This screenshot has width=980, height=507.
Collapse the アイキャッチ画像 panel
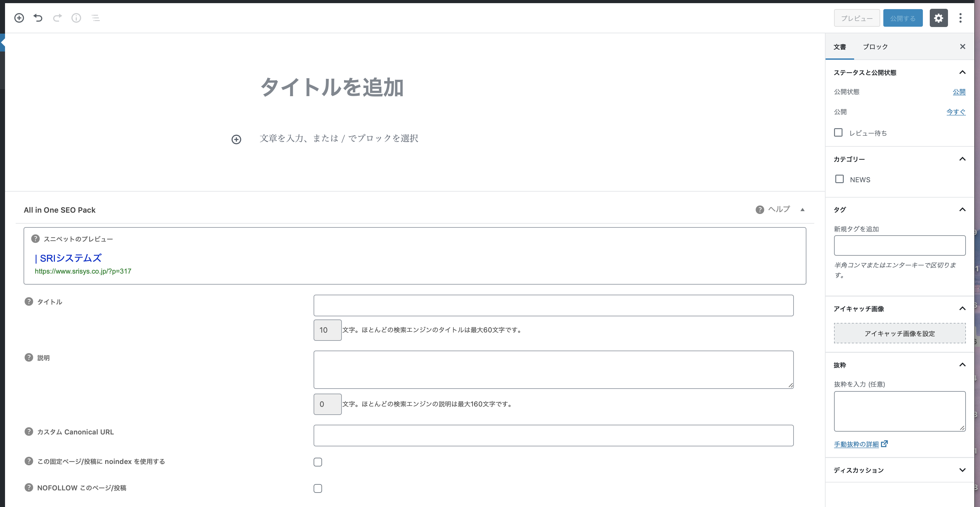(x=962, y=308)
